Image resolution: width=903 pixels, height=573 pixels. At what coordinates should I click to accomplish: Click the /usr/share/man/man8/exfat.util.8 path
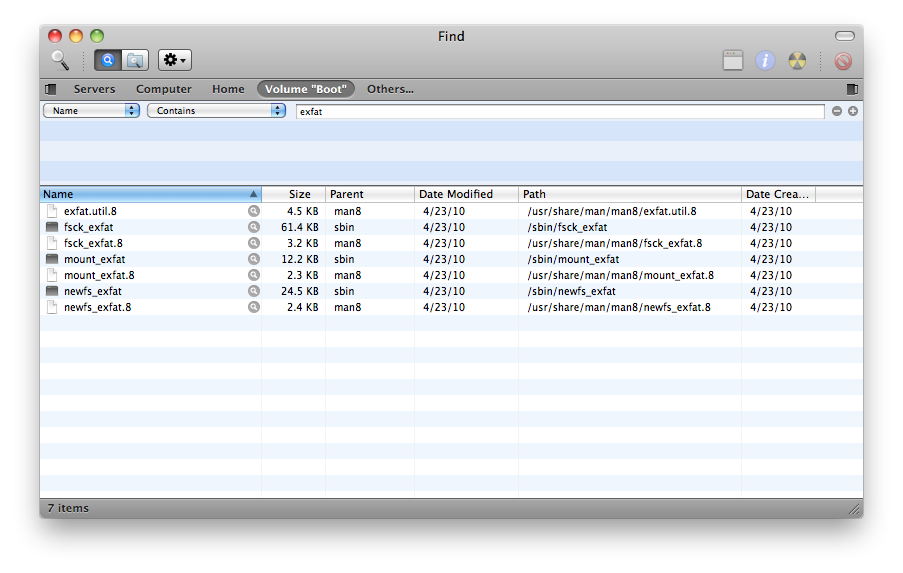[612, 211]
